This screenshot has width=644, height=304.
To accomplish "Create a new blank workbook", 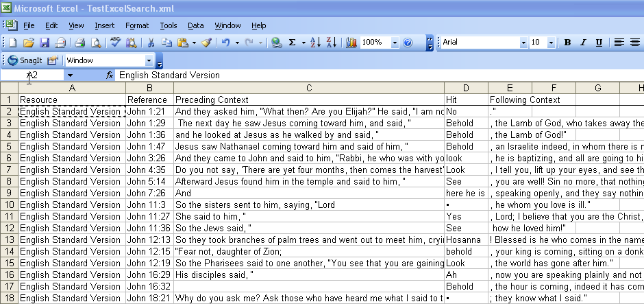I will pos(13,43).
